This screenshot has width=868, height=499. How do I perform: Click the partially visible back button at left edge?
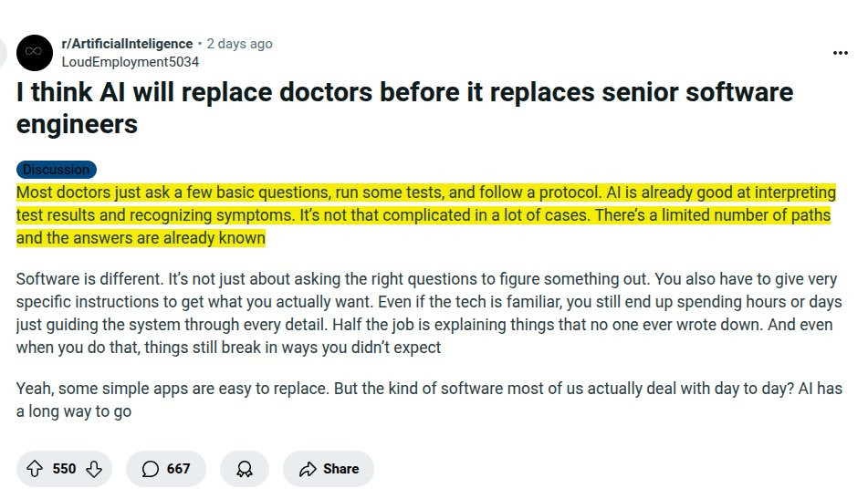(x=3, y=53)
